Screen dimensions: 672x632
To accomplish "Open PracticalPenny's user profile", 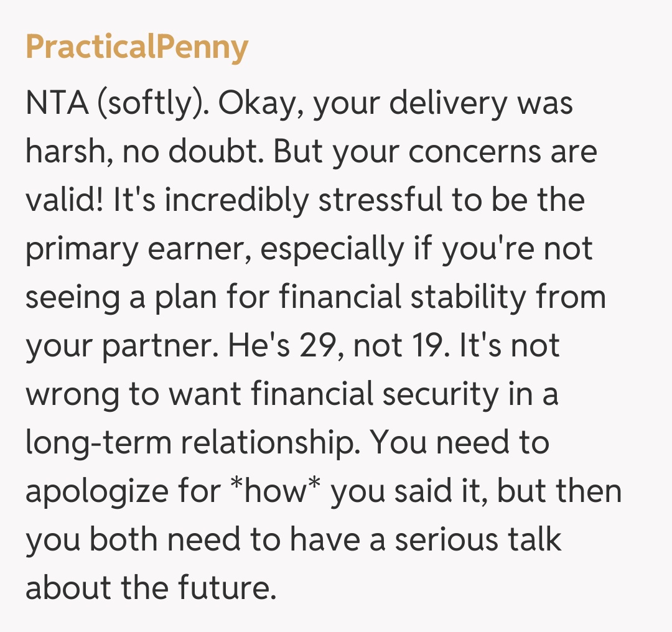I will pyautogui.click(x=137, y=47).
